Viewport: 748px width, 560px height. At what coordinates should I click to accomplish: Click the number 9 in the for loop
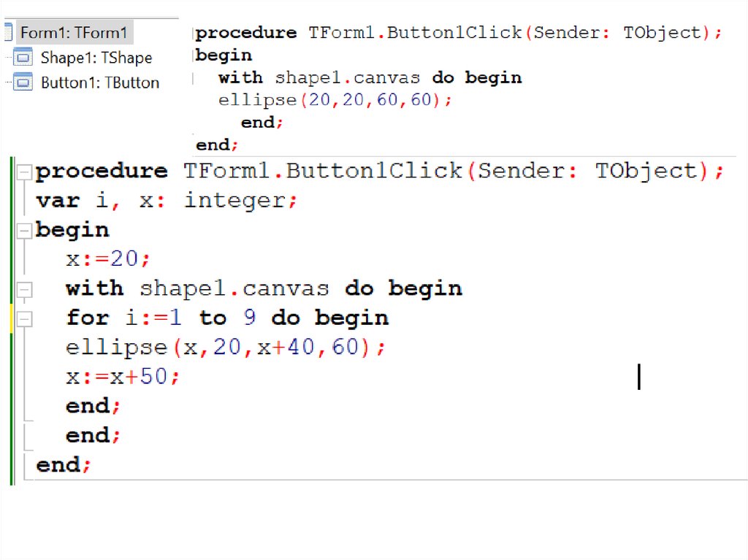pyautogui.click(x=249, y=318)
